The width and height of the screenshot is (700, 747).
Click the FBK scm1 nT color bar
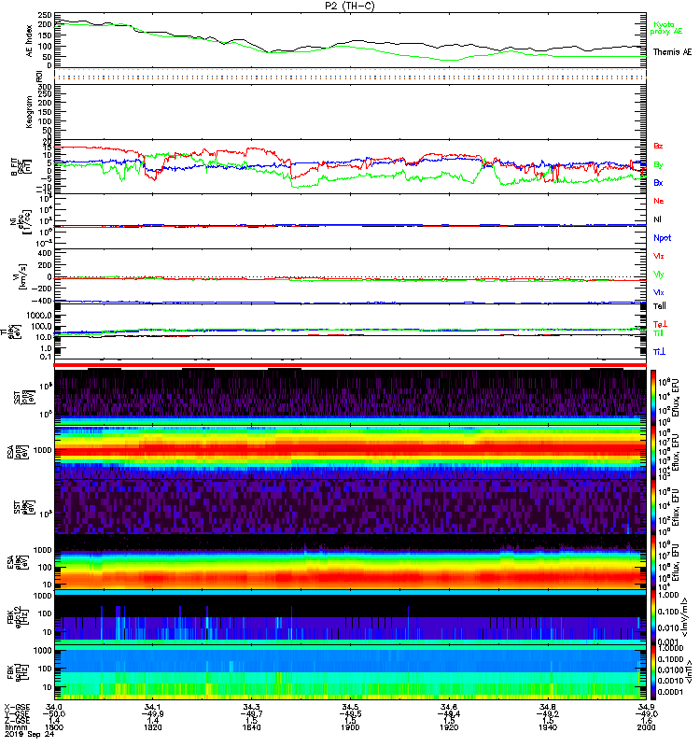(653, 672)
